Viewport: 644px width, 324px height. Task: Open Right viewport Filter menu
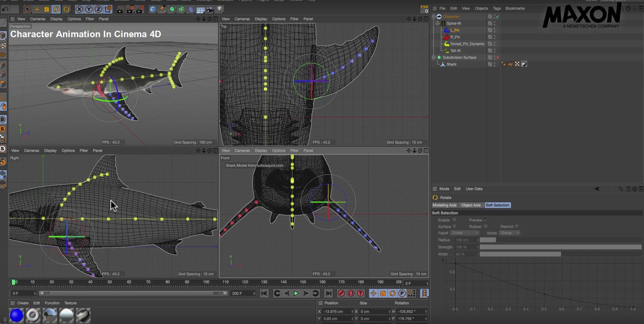click(x=84, y=151)
